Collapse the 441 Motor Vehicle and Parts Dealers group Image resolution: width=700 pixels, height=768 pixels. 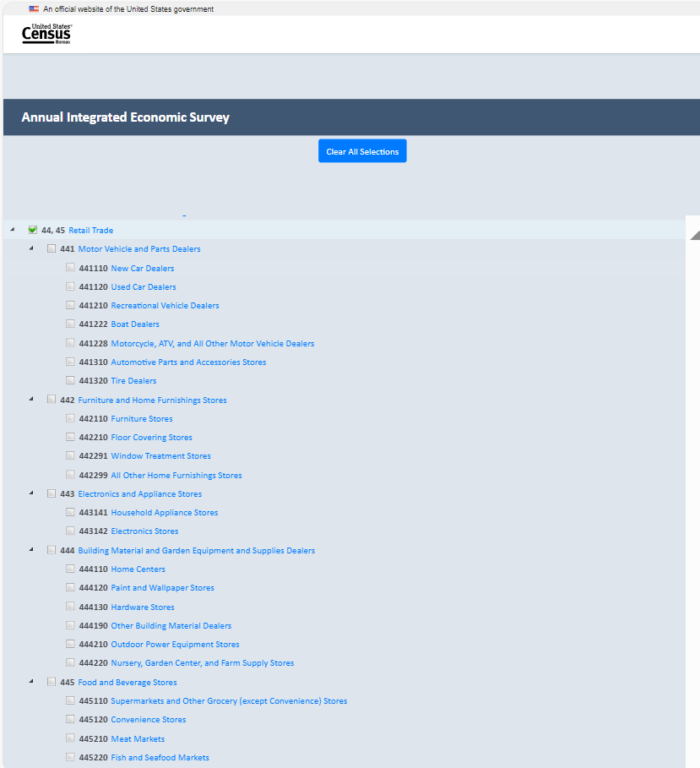pos(31,248)
